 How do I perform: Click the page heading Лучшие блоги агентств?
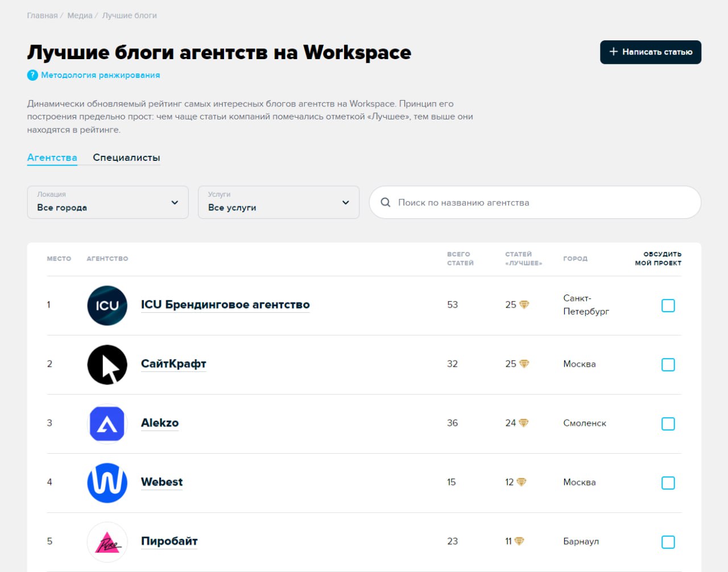pos(219,52)
